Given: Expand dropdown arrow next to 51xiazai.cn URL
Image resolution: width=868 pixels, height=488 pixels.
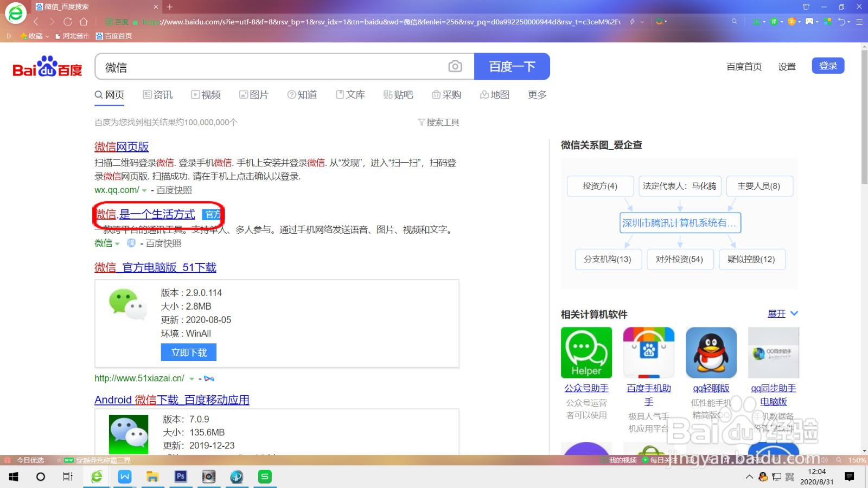Looking at the screenshot, I should pyautogui.click(x=192, y=378).
